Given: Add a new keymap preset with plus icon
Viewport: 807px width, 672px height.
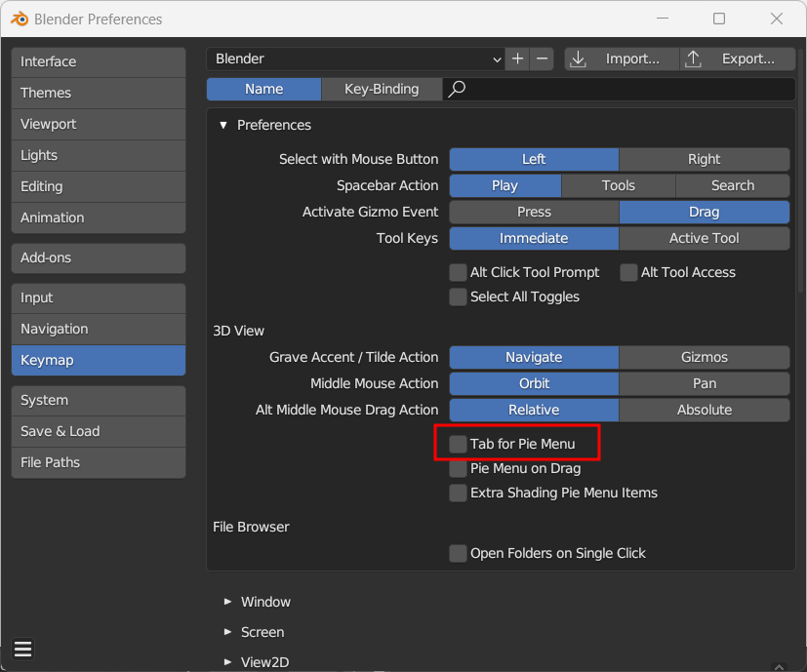Looking at the screenshot, I should click(x=518, y=59).
